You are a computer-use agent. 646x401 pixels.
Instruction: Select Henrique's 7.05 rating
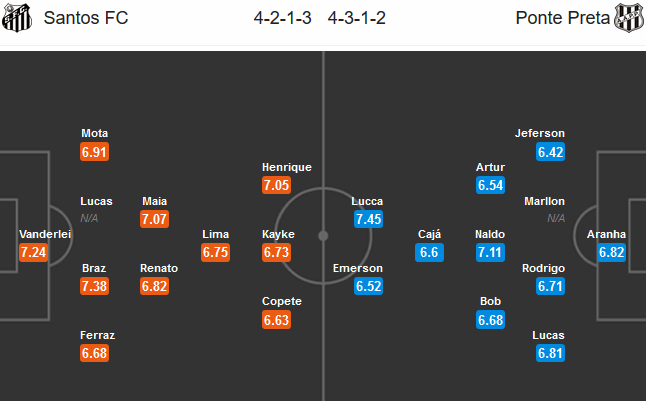click(276, 185)
